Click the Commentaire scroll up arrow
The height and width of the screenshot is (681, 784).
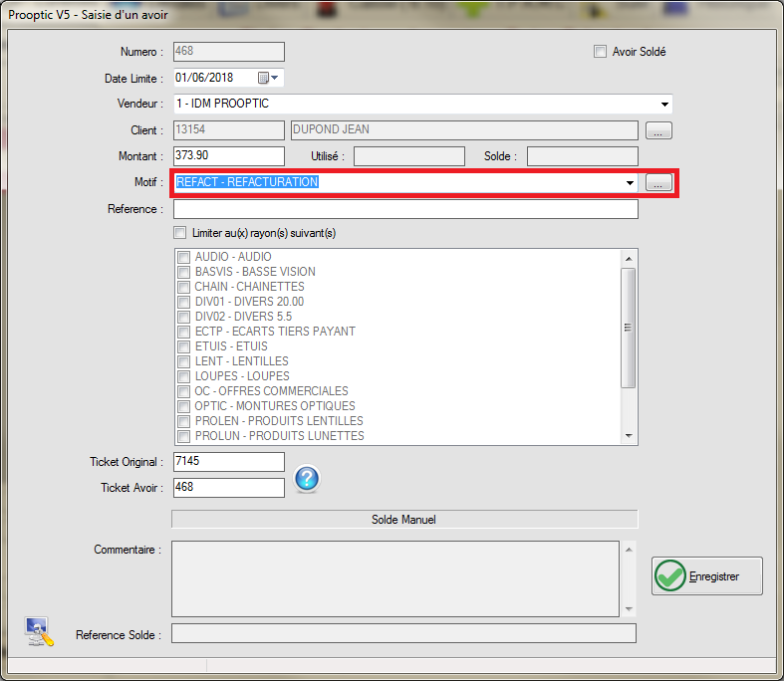(629, 550)
